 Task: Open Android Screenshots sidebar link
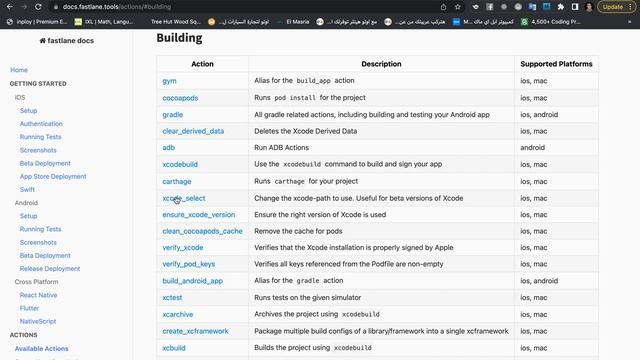point(38,242)
